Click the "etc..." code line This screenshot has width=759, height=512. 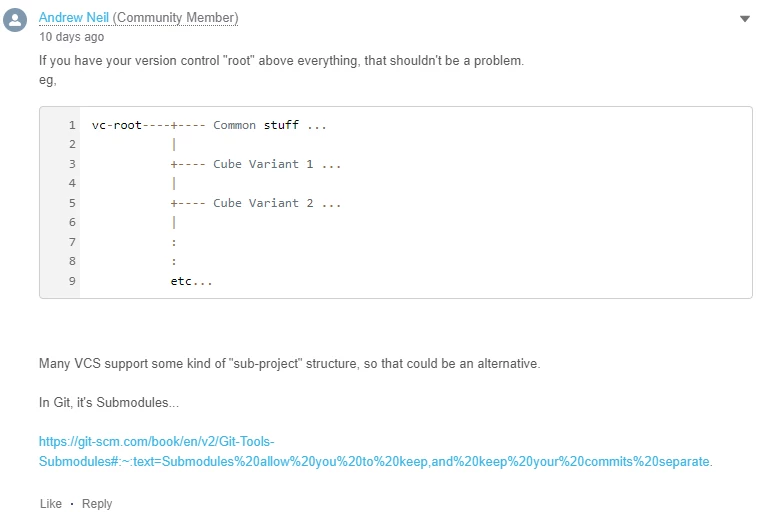[191, 281]
